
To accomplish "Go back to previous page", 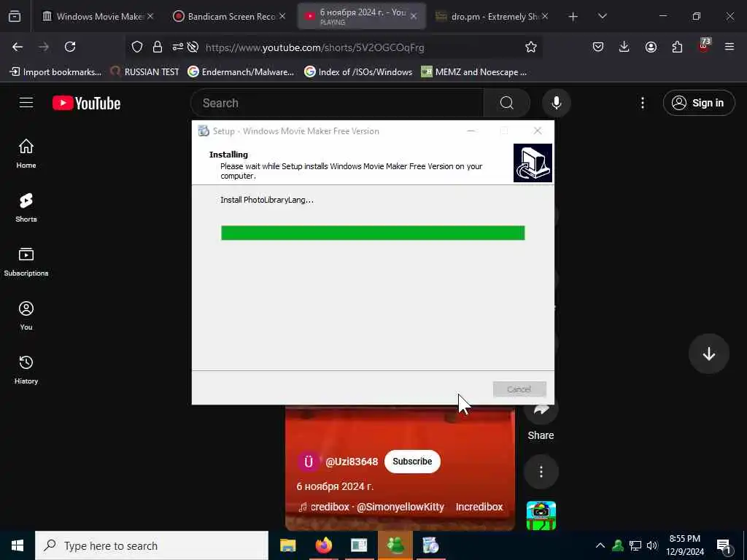I will tap(18, 47).
